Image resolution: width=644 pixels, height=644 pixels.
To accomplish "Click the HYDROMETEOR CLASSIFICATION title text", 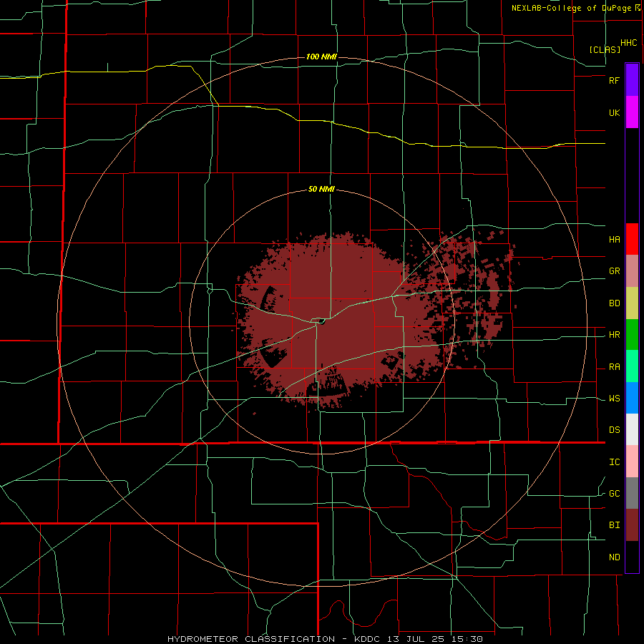I will pyautogui.click(x=251, y=639).
